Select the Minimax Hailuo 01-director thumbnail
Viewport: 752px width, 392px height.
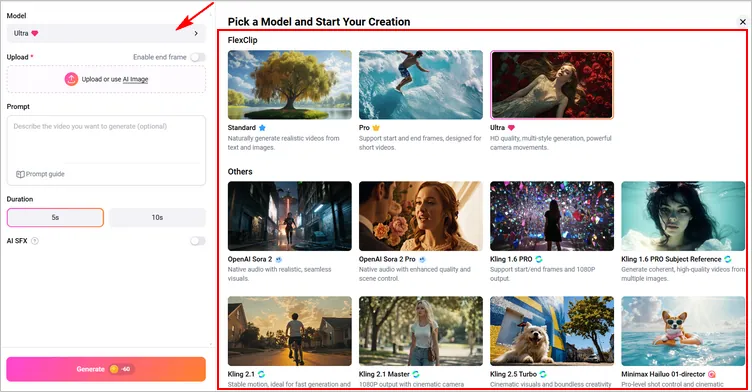pyautogui.click(x=683, y=331)
